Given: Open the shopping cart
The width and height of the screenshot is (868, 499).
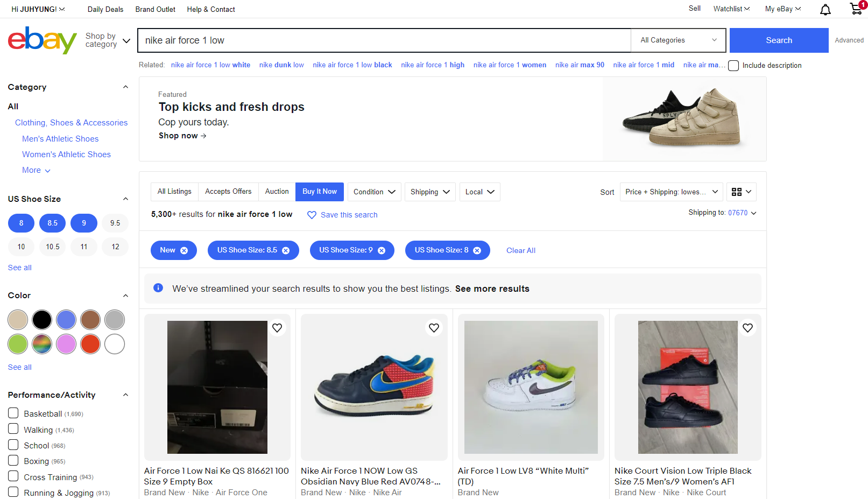Looking at the screenshot, I should [x=856, y=9].
